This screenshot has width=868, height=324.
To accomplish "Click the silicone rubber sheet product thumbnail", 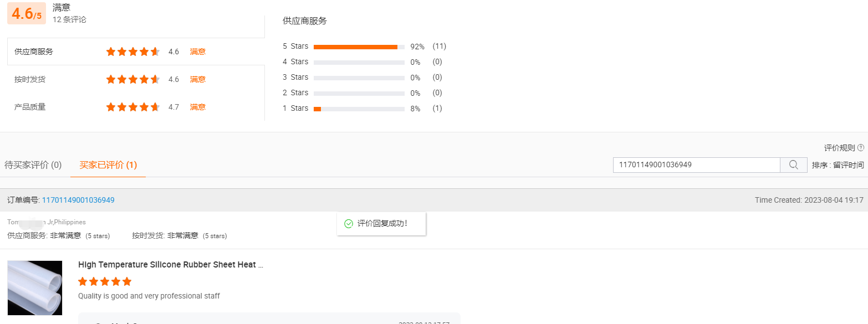I will pyautogui.click(x=35, y=288).
